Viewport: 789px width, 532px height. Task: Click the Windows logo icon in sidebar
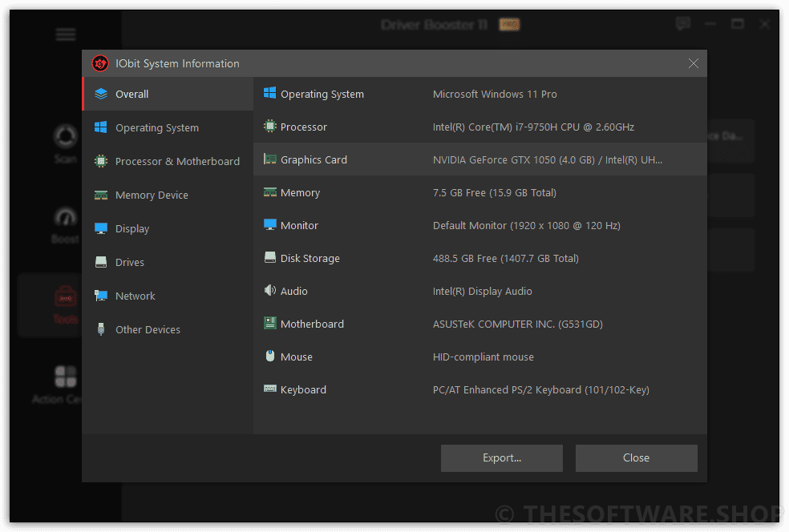[x=101, y=127]
